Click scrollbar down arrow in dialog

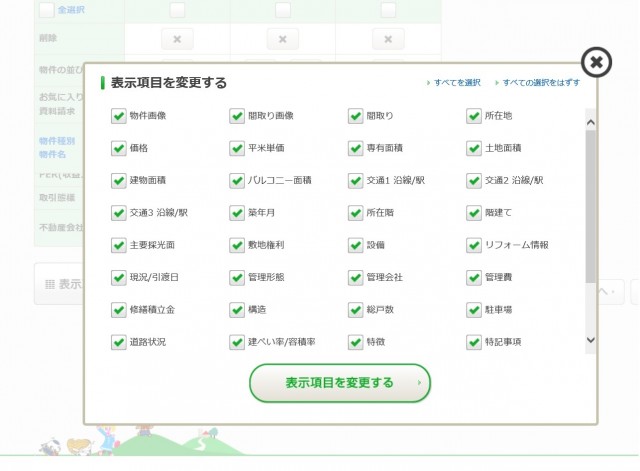590,340
